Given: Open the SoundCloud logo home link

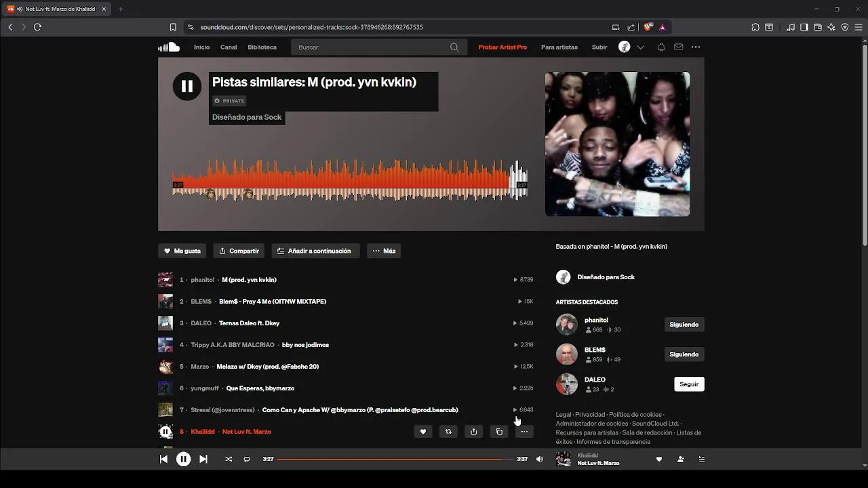Looking at the screenshot, I should pos(169,47).
